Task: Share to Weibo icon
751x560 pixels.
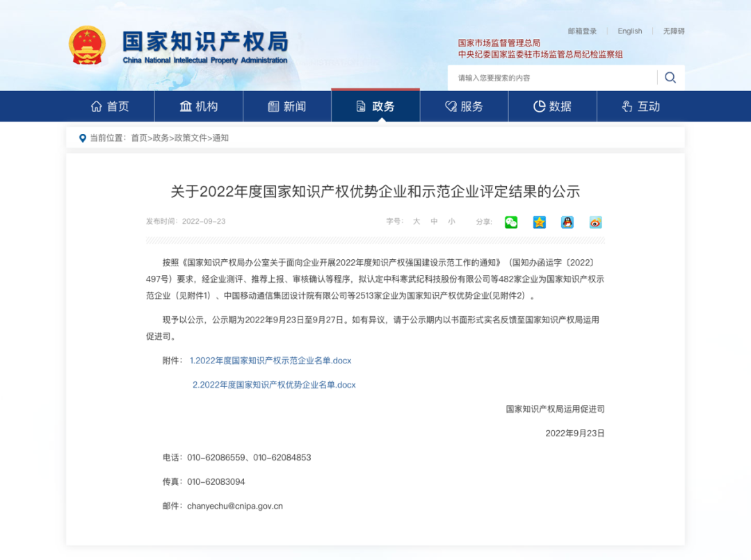Action: coord(595,222)
